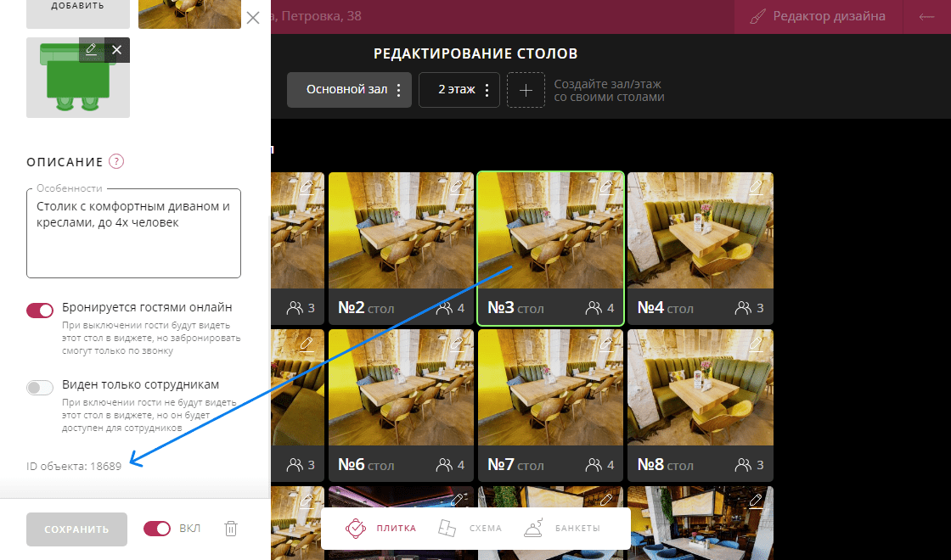Viewport: 951px width, 560px height.
Task: Toggle the ВКЛ switch off
Action: [158, 529]
